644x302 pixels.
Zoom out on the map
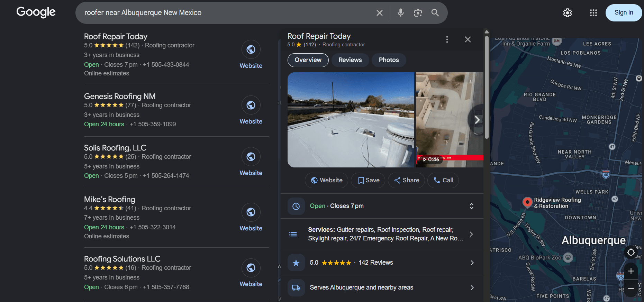631,289
